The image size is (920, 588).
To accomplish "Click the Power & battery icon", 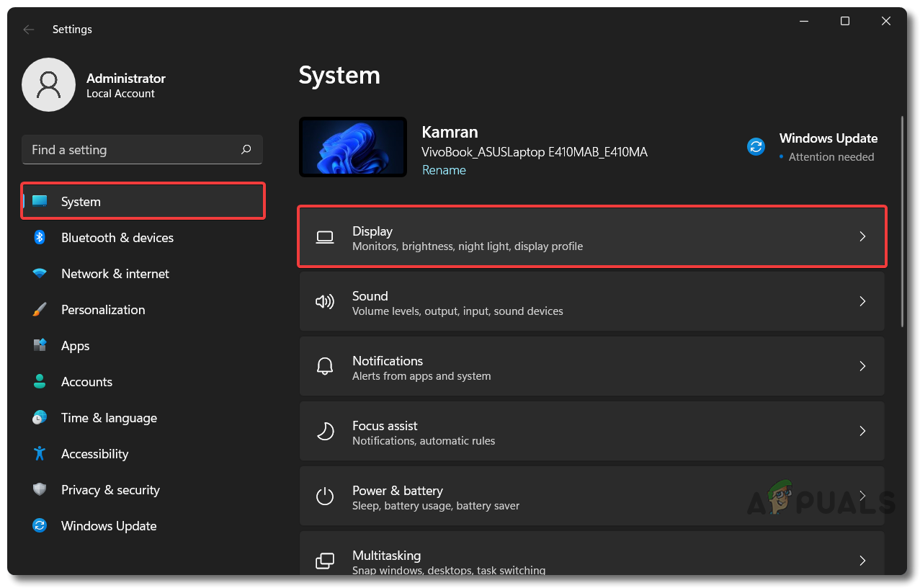I will [x=325, y=496].
